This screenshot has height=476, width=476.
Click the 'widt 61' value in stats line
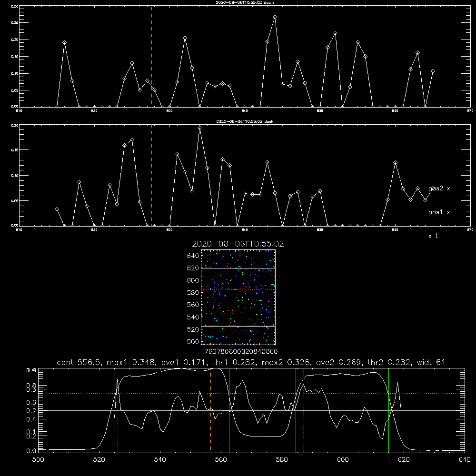431,362
